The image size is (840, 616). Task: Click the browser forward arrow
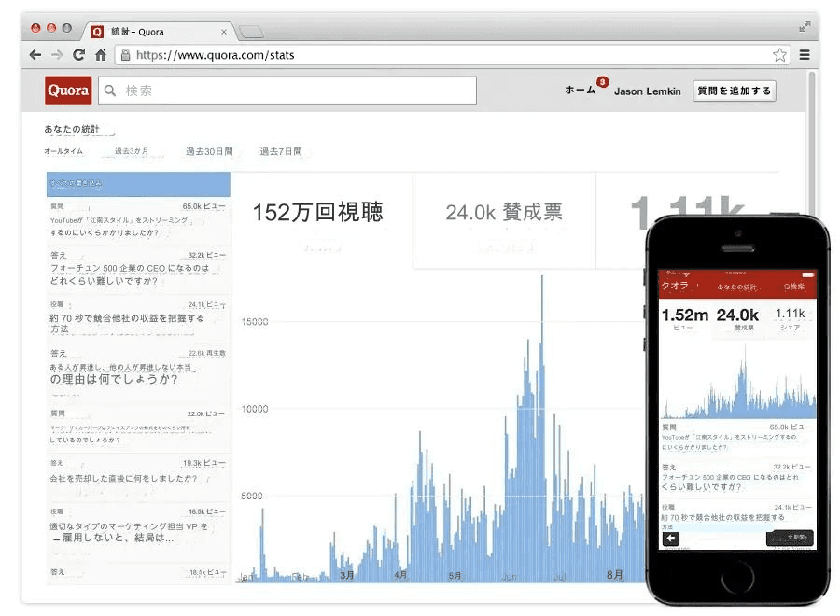click(57, 55)
